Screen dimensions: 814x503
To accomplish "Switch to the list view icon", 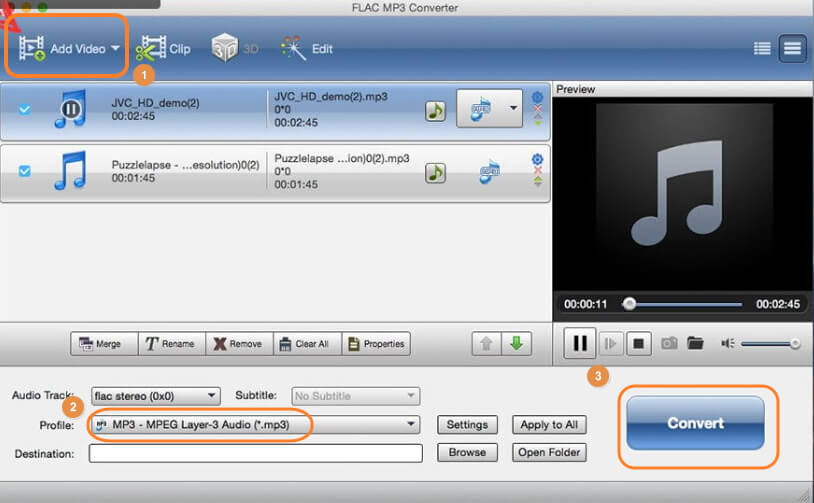I will click(762, 48).
